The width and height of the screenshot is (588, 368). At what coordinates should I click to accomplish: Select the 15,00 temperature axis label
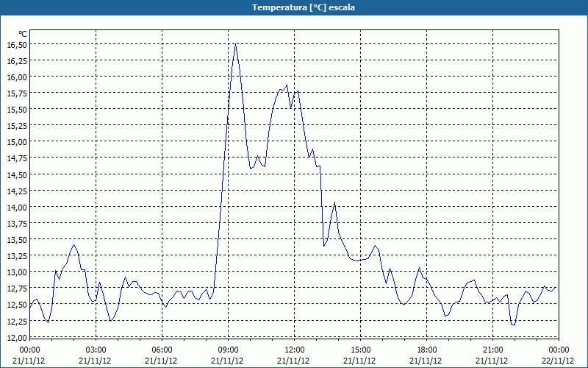pyautogui.click(x=17, y=142)
